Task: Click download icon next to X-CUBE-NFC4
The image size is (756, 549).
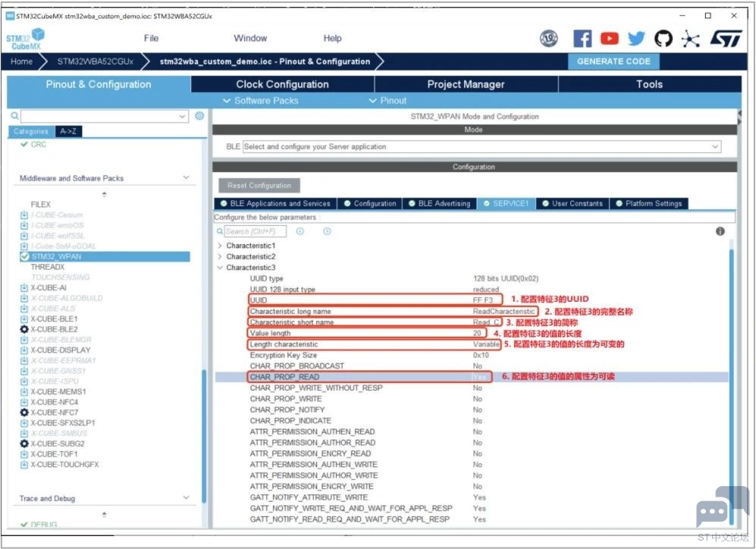Action: pyautogui.click(x=24, y=402)
